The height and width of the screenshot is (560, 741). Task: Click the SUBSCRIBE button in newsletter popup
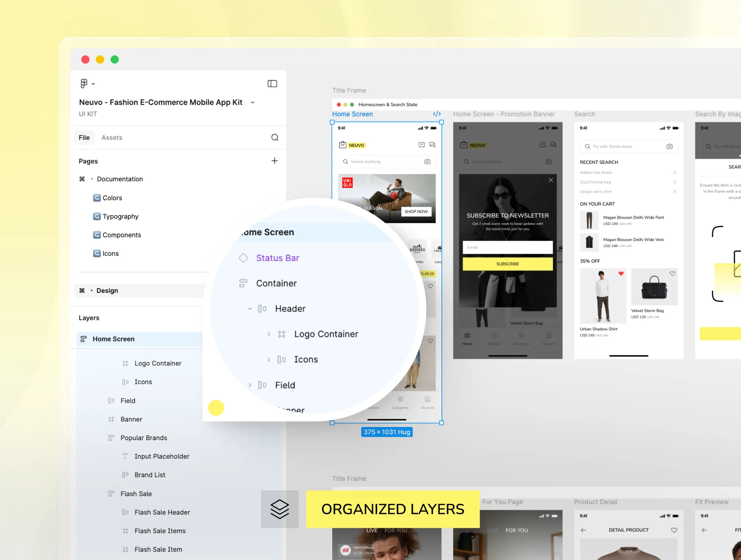508,264
